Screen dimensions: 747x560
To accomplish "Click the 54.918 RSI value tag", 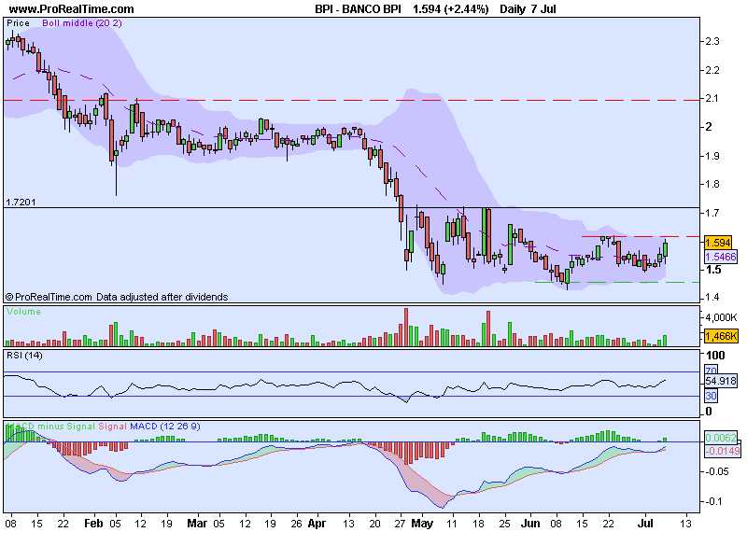I will 721,381.
